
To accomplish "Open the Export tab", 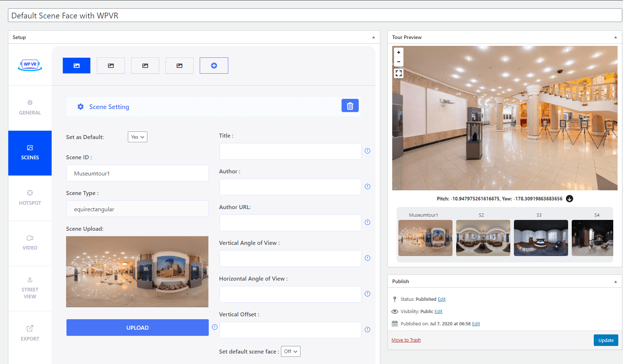I will 30,333.
